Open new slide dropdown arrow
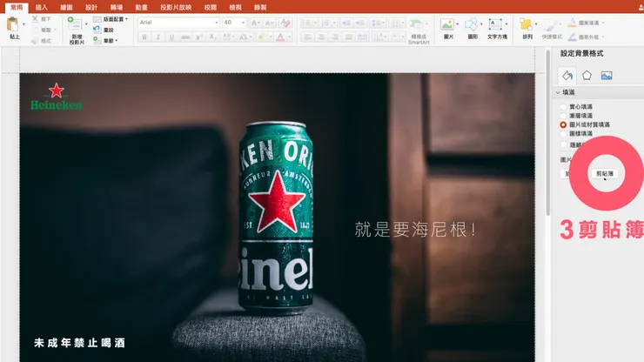Viewport: 644px width, 362px height. [x=86, y=24]
